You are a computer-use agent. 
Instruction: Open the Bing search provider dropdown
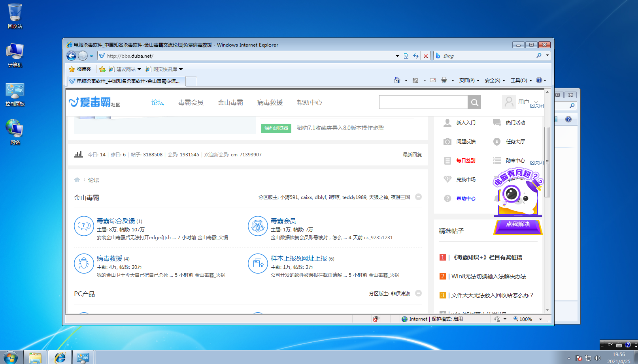click(x=547, y=56)
